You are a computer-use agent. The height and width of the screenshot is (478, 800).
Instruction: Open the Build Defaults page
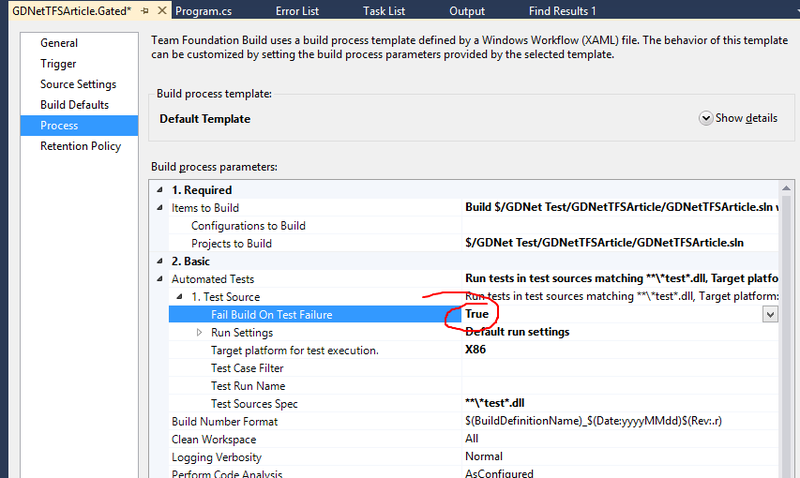point(74,105)
